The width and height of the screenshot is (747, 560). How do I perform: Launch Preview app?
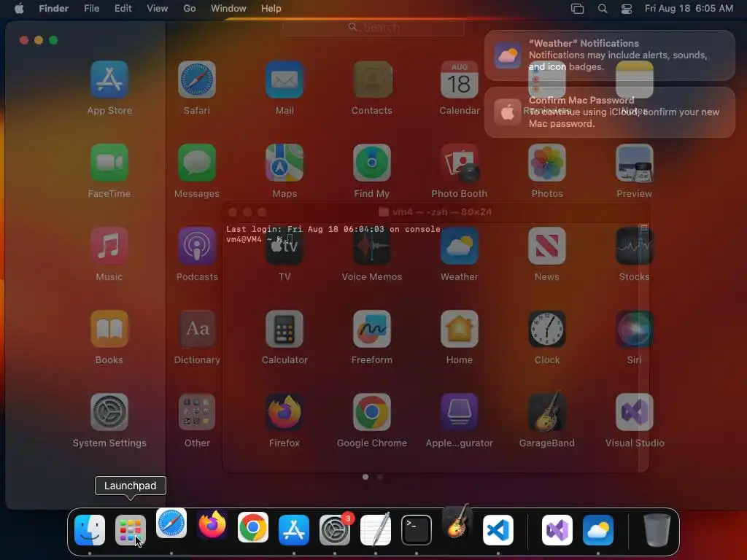[635, 163]
